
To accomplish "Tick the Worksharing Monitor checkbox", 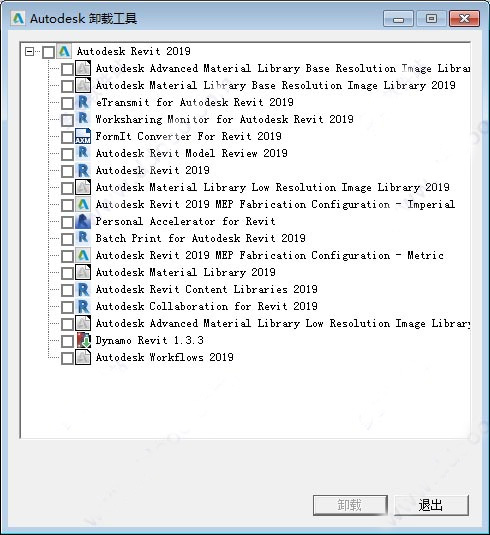I will tap(67, 120).
